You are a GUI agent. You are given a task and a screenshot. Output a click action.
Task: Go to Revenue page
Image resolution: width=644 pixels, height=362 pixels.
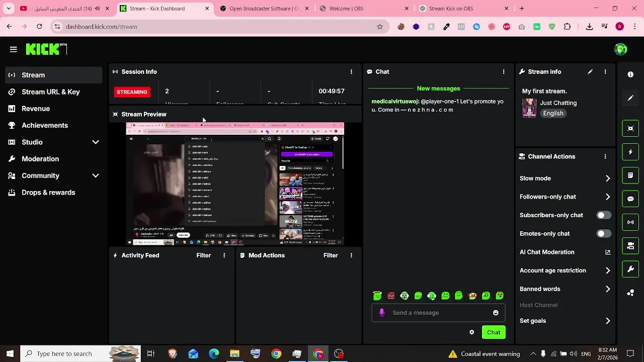click(53, 109)
